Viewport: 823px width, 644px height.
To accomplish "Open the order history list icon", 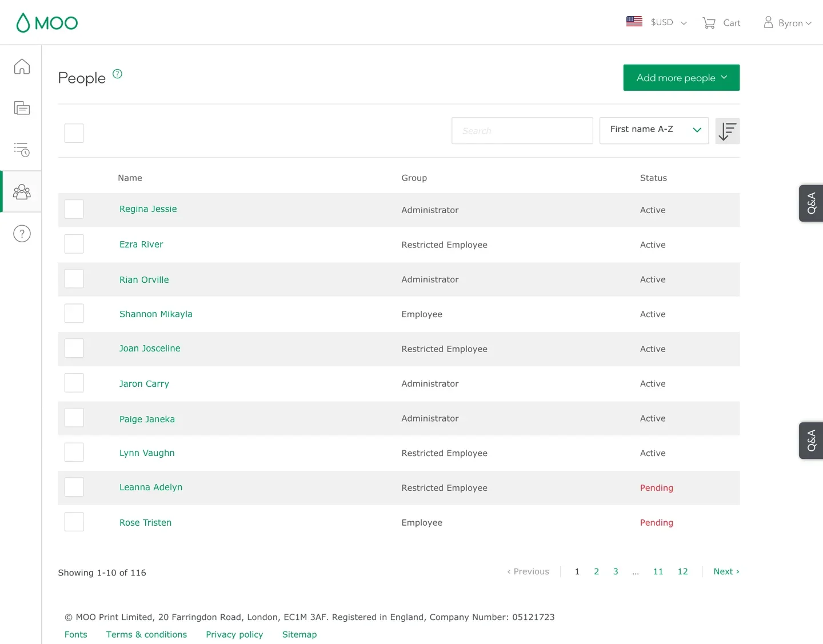I will pos(22,150).
